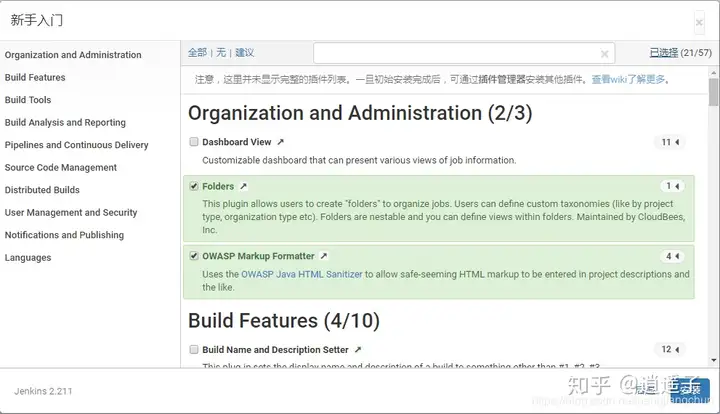Go to Distributed Builds category
This screenshot has height=414, width=720.
(42, 190)
